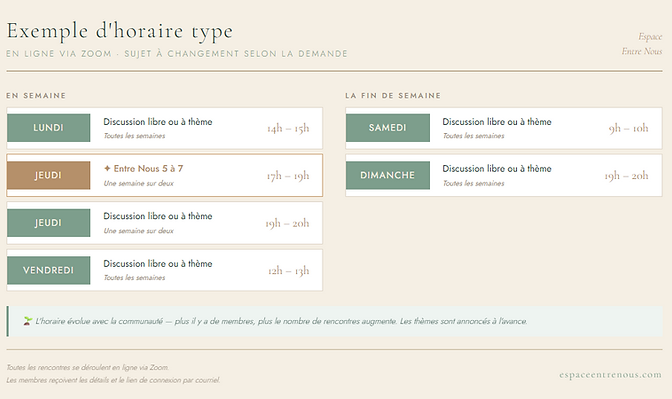Click the 17h – 19h time slot

point(288,176)
